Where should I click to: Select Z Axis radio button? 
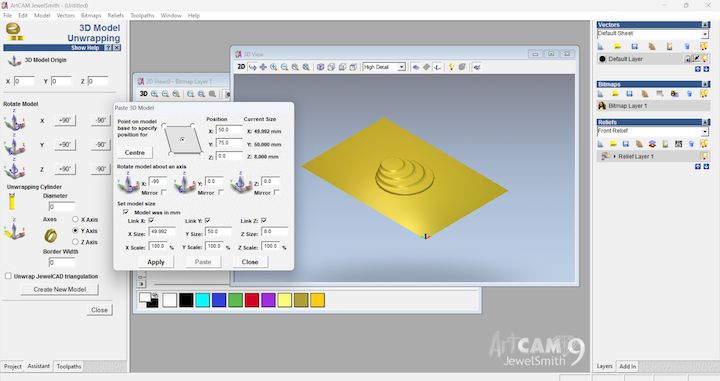pyautogui.click(x=75, y=241)
